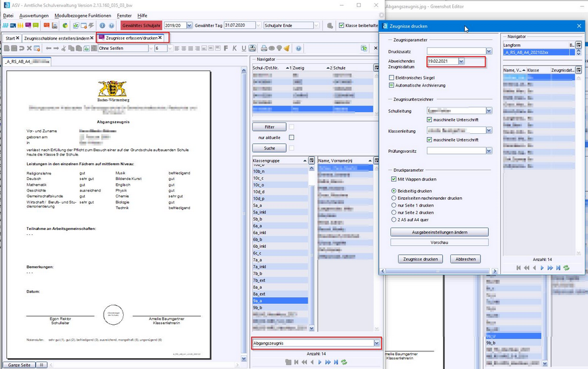
Task: Click the bold F formatting icon
Action: (x=225, y=49)
